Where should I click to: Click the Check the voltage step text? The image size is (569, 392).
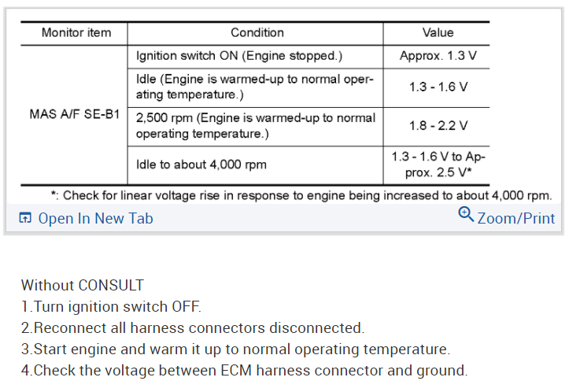pos(244,370)
